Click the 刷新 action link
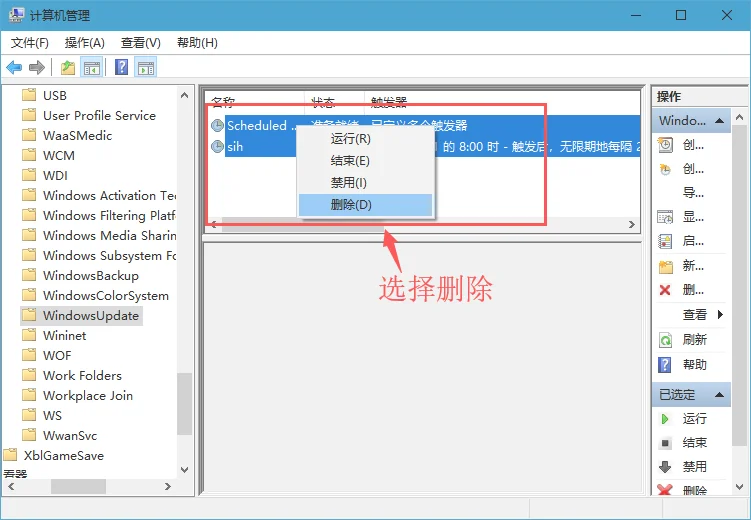Viewport: 751px width, 520px height. [694, 340]
